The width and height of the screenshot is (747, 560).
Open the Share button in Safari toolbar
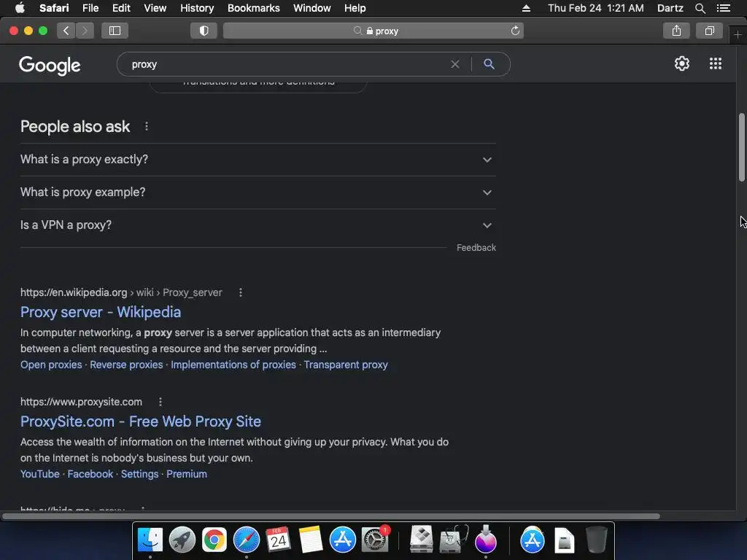tap(676, 31)
